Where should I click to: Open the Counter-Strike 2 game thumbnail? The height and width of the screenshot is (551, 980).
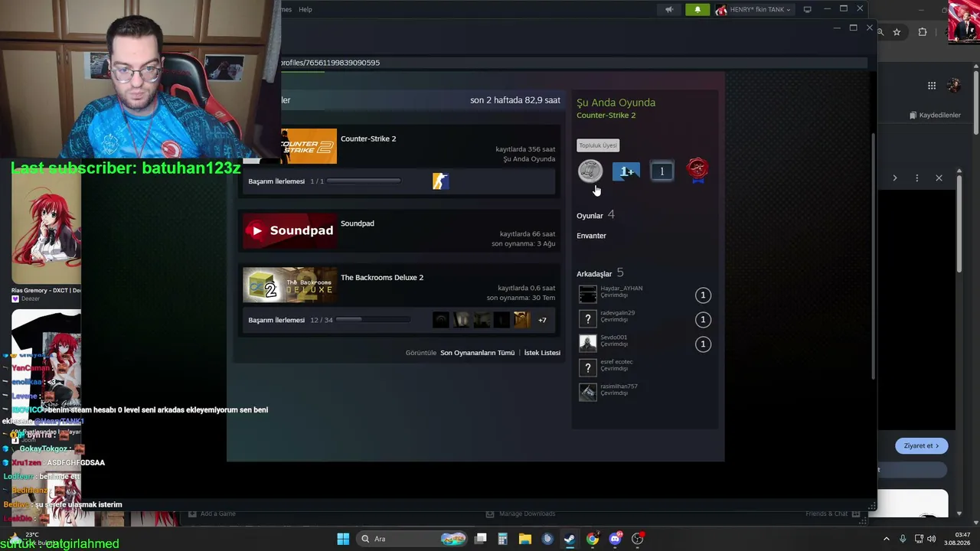(x=309, y=146)
